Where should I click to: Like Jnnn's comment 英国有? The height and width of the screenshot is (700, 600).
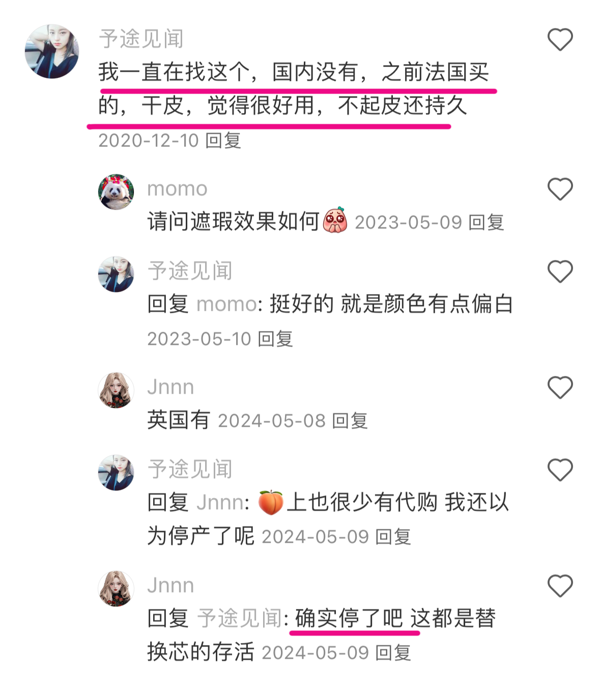(x=560, y=388)
